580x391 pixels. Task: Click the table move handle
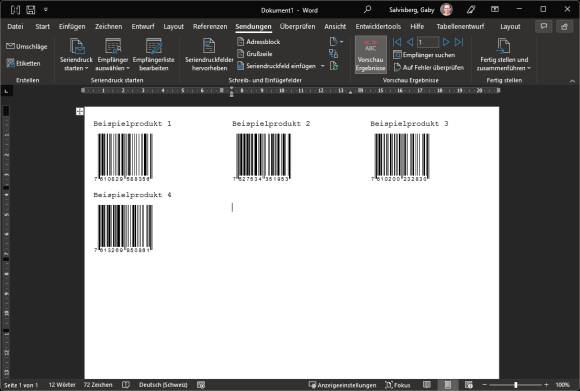(80, 111)
